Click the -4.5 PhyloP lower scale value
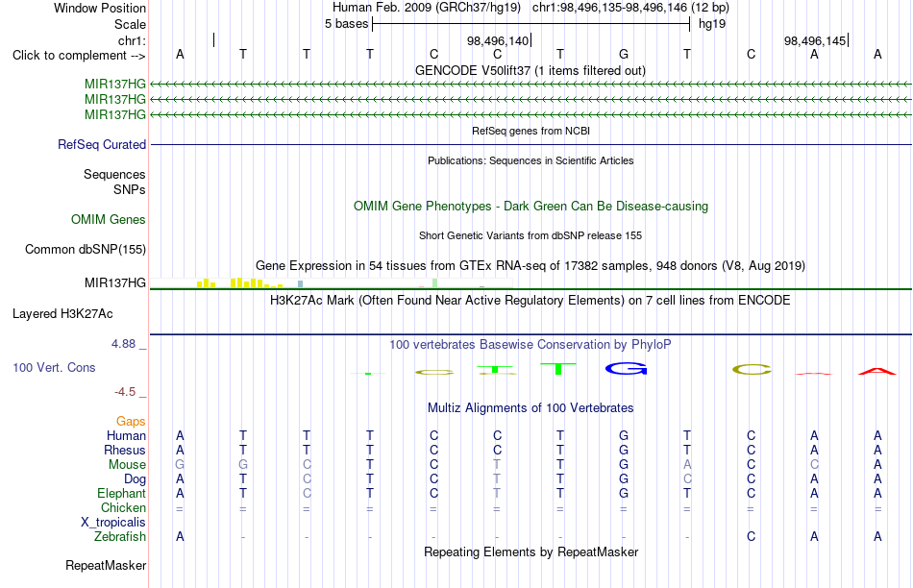 point(125,392)
